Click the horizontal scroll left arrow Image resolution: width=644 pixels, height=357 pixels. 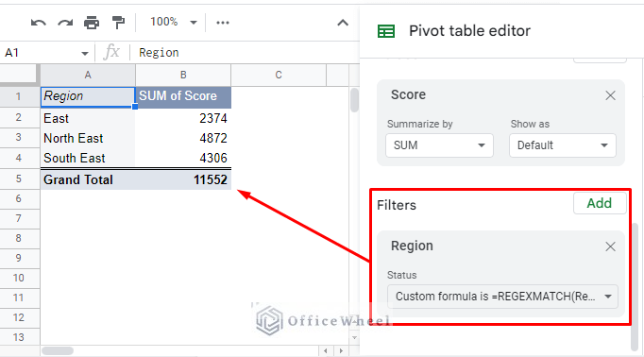click(x=326, y=350)
